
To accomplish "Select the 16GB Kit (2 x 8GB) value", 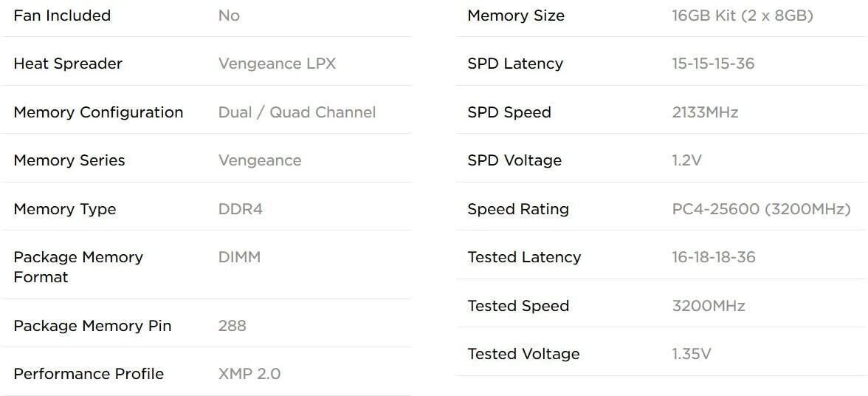I will [742, 16].
